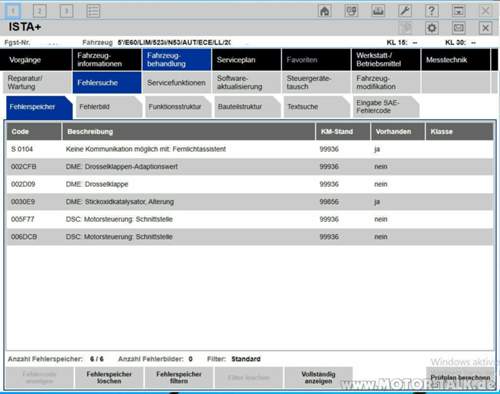The height and width of the screenshot is (394, 500).
Task: Select the Fehlersuche submenu
Action: [107, 82]
